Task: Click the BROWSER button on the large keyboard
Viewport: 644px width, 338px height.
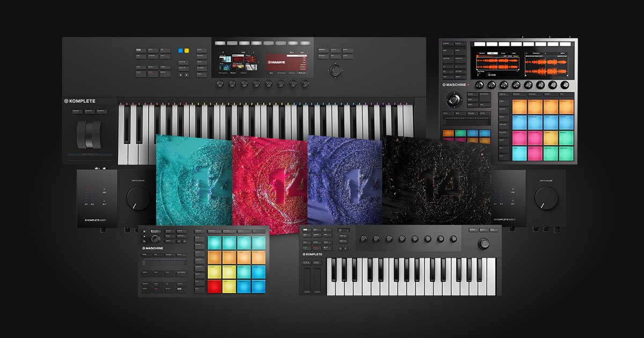Action: (x=323, y=50)
